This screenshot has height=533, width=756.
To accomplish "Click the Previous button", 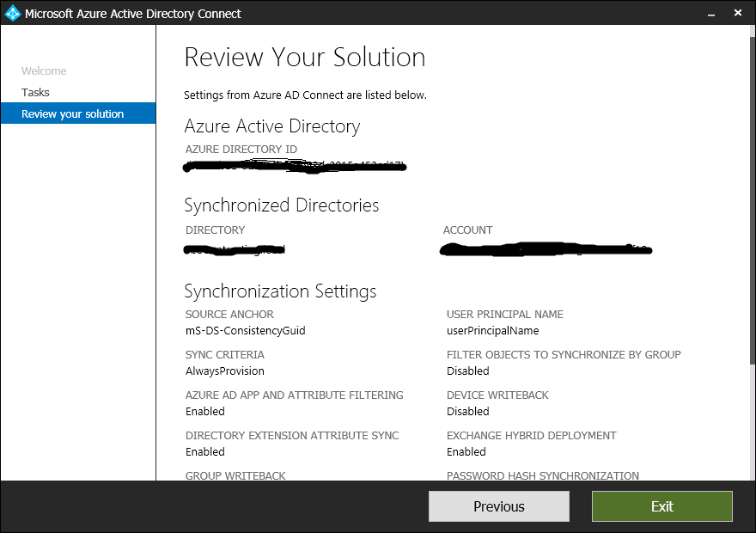I will (x=498, y=506).
